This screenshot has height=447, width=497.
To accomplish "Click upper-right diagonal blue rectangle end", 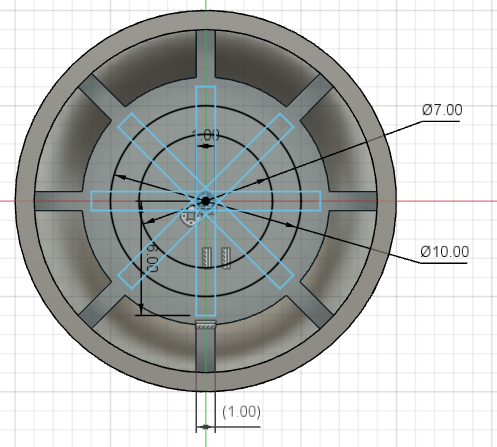I will 287,120.
